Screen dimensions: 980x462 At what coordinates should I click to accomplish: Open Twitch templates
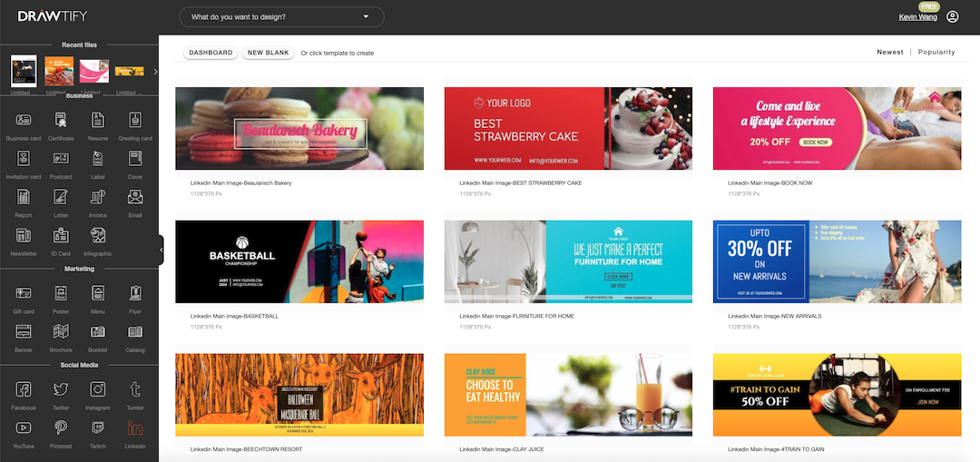pyautogui.click(x=97, y=428)
